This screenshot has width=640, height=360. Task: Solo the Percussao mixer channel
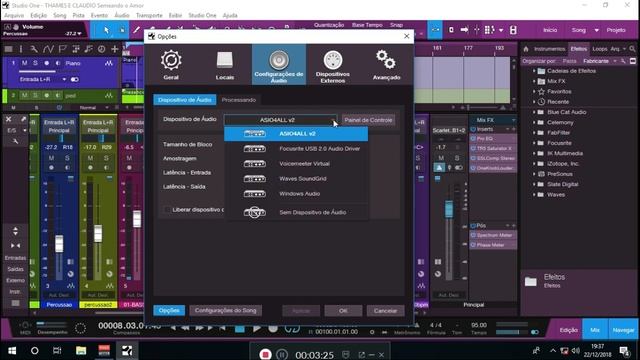[67, 158]
